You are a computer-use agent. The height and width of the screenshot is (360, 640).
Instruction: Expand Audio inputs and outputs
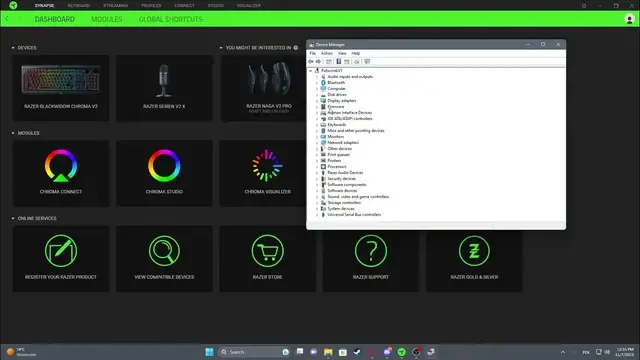[x=317, y=77]
